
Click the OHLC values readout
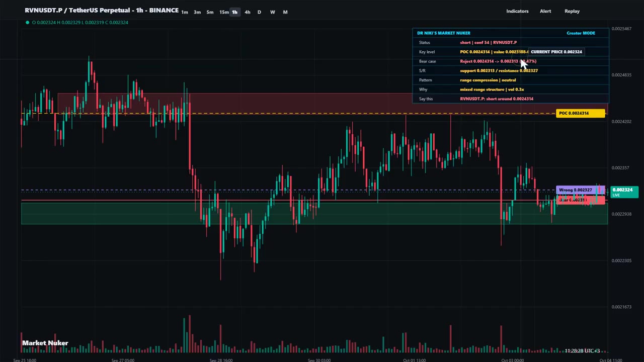tap(80, 22)
